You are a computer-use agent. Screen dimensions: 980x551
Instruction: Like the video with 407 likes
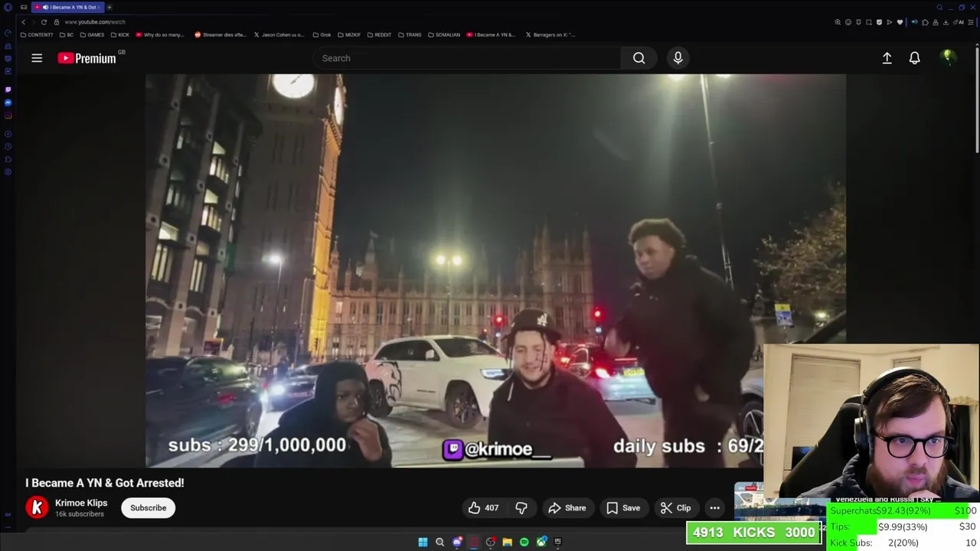coord(483,507)
